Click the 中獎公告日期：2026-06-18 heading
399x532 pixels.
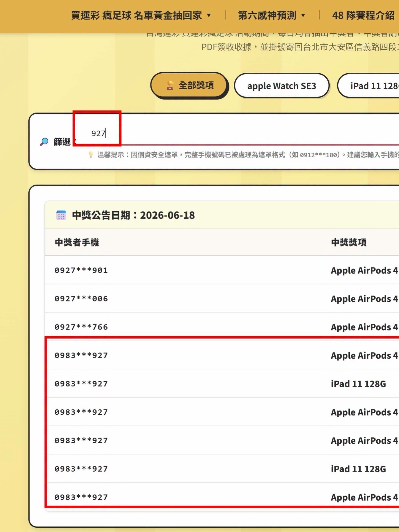pos(134,215)
